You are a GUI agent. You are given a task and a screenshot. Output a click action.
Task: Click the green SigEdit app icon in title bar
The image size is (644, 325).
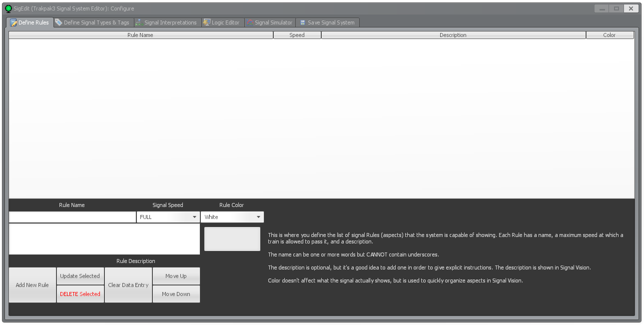[8, 8]
